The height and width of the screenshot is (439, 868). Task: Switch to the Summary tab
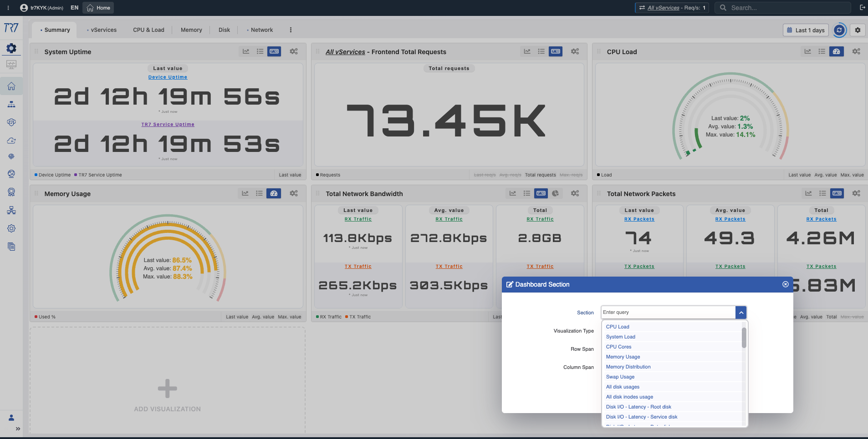click(x=55, y=30)
